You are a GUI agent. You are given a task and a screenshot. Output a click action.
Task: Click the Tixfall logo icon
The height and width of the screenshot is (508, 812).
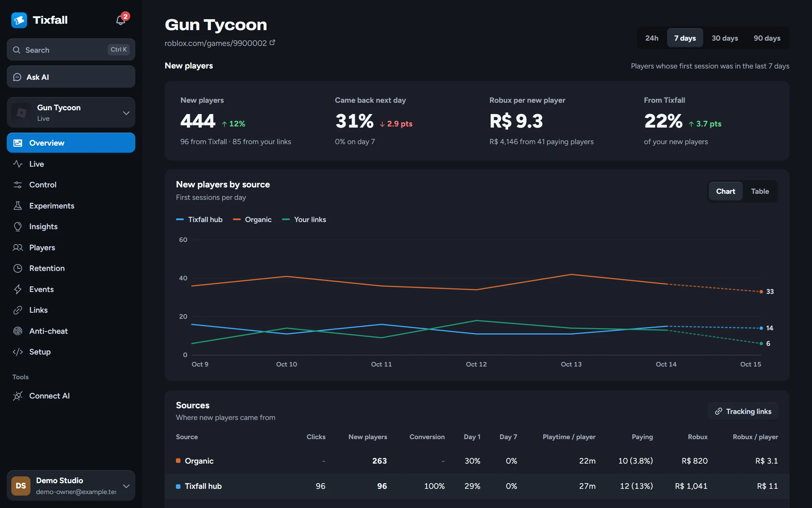coord(19,20)
